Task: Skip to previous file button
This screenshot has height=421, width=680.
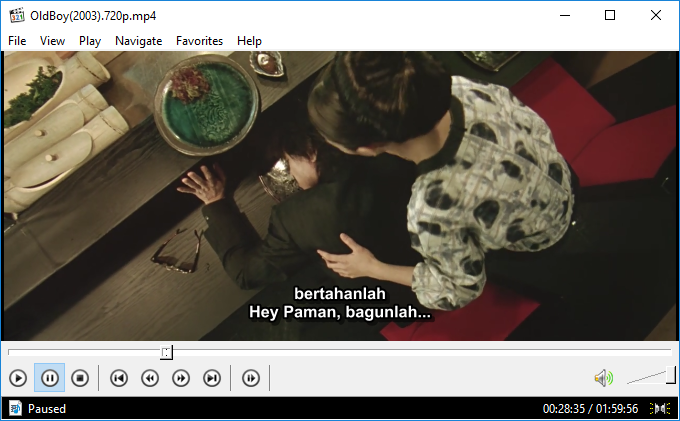Action: click(x=119, y=378)
